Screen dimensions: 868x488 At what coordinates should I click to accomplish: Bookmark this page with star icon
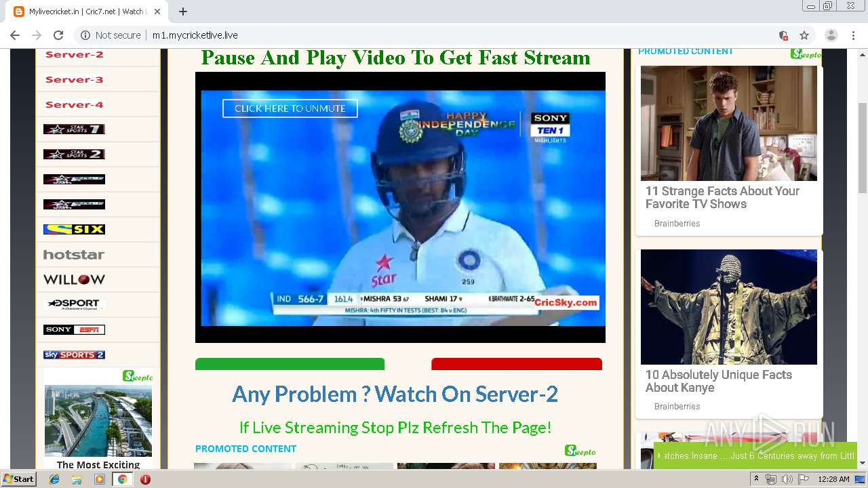click(x=804, y=35)
